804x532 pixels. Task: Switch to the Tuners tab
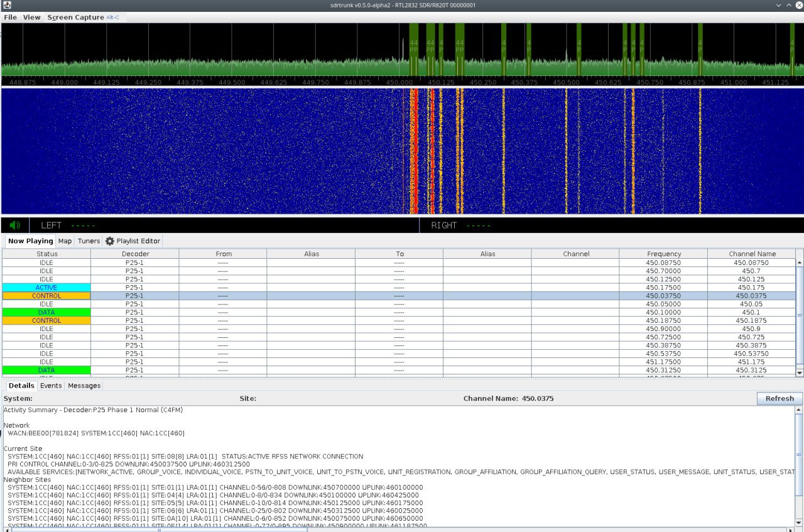pos(89,241)
